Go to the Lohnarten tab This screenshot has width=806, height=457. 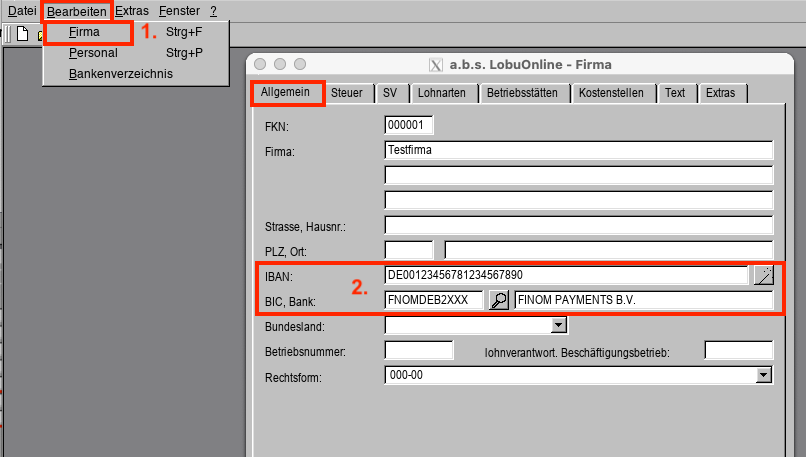[440, 93]
